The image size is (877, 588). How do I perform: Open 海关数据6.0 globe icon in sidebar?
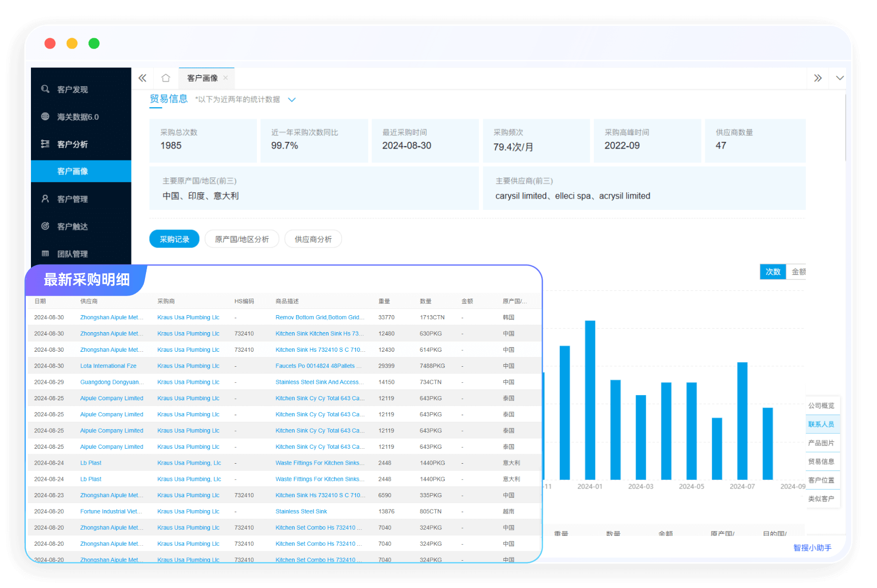pyautogui.click(x=45, y=117)
